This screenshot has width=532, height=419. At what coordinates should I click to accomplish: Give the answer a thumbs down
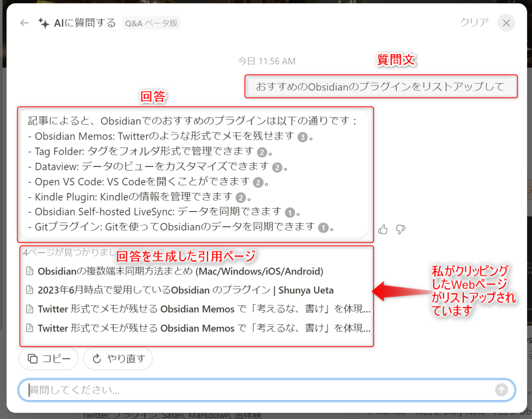coord(401,229)
